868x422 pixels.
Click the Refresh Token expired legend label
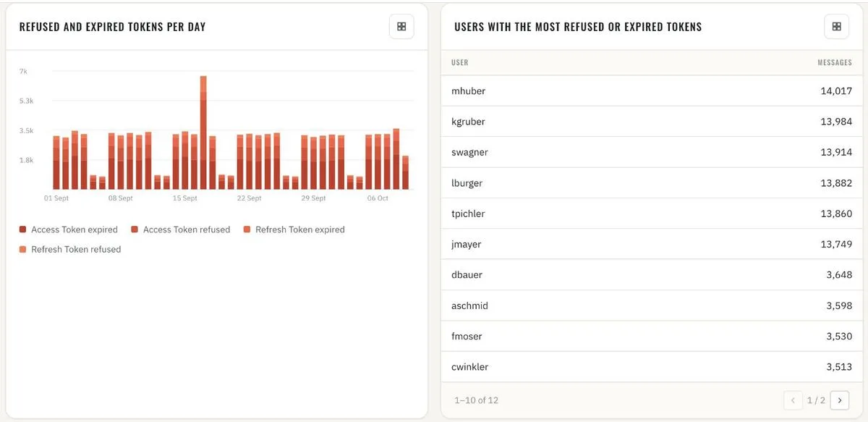[300, 229]
